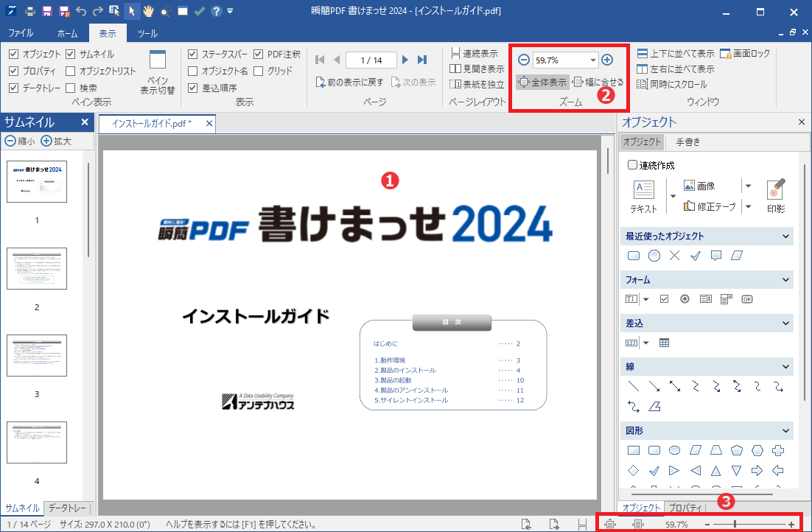Uncheck the オブジェクト pane checkbox
This screenshot has width=812, height=532.
tap(14, 54)
